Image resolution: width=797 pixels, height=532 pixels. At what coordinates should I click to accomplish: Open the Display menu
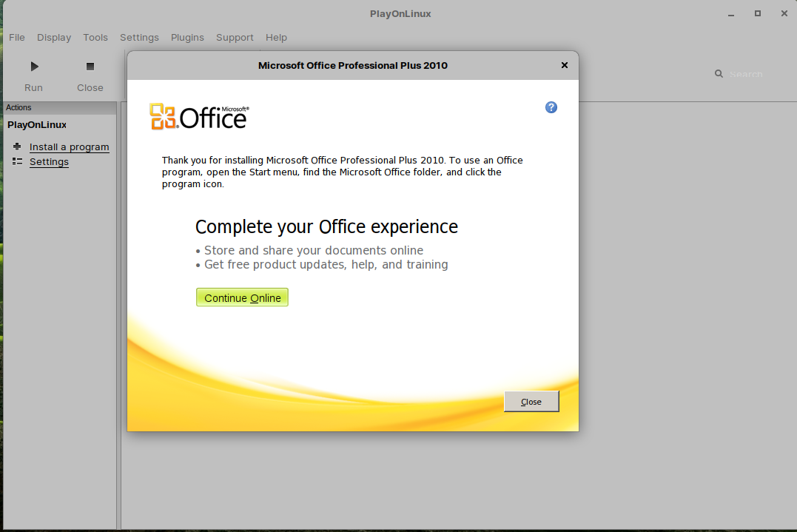(x=54, y=37)
